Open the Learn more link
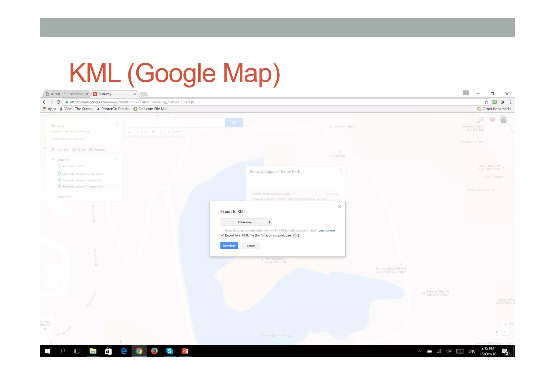This screenshot has width=555, height=392. (327, 230)
